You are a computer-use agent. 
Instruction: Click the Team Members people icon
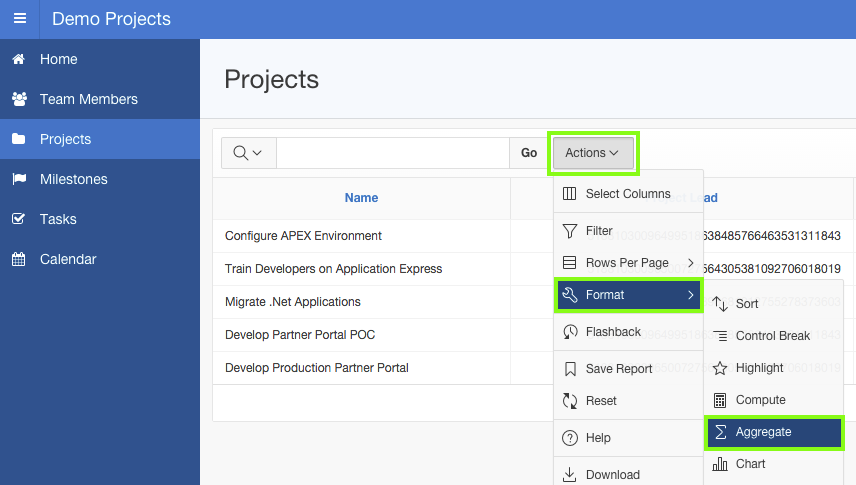pyautogui.click(x=18, y=99)
